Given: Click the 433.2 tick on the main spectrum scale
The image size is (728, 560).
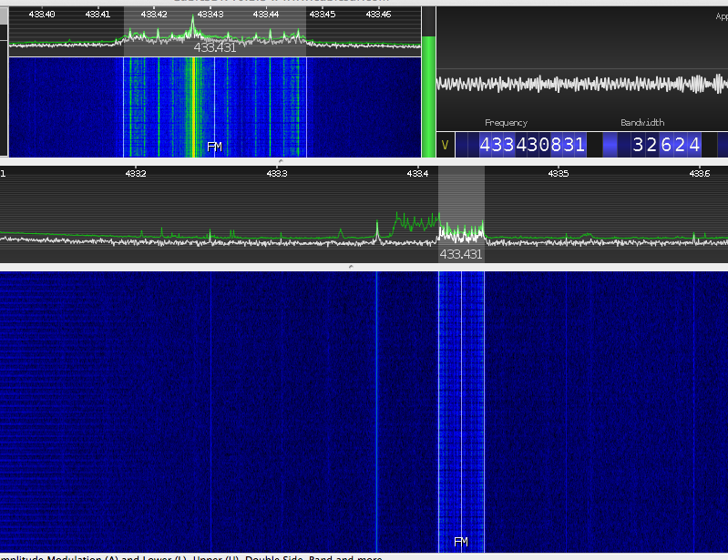Looking at the screenshot, I should coord(136,174).
